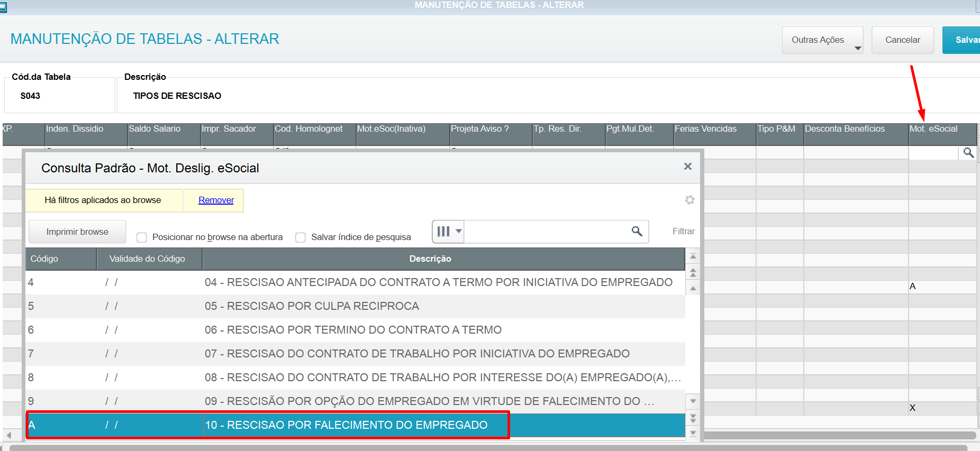Select row 09 - RESCISÃO POR OPÇÃO DO EMPREGADO
This screenshot has width=980, height=451.
click(355, 401)
